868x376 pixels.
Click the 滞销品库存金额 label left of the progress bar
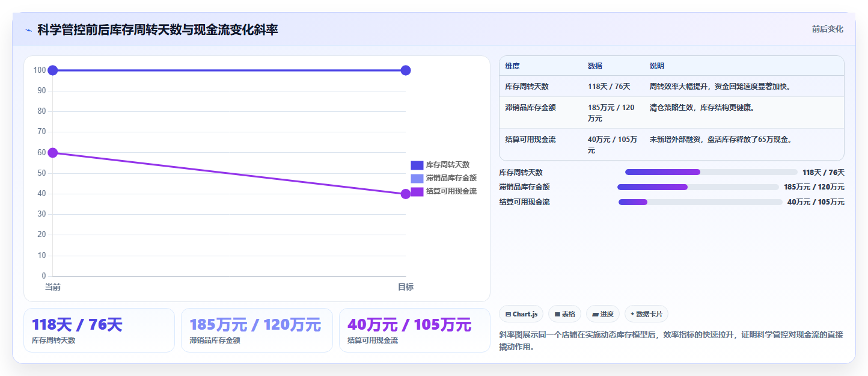[x=524, y=187]
